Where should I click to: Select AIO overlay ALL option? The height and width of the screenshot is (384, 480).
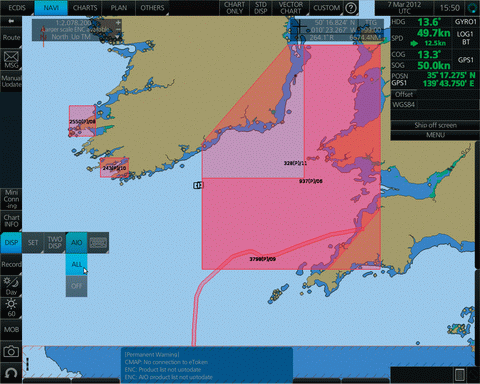click(x=76, y=264)
